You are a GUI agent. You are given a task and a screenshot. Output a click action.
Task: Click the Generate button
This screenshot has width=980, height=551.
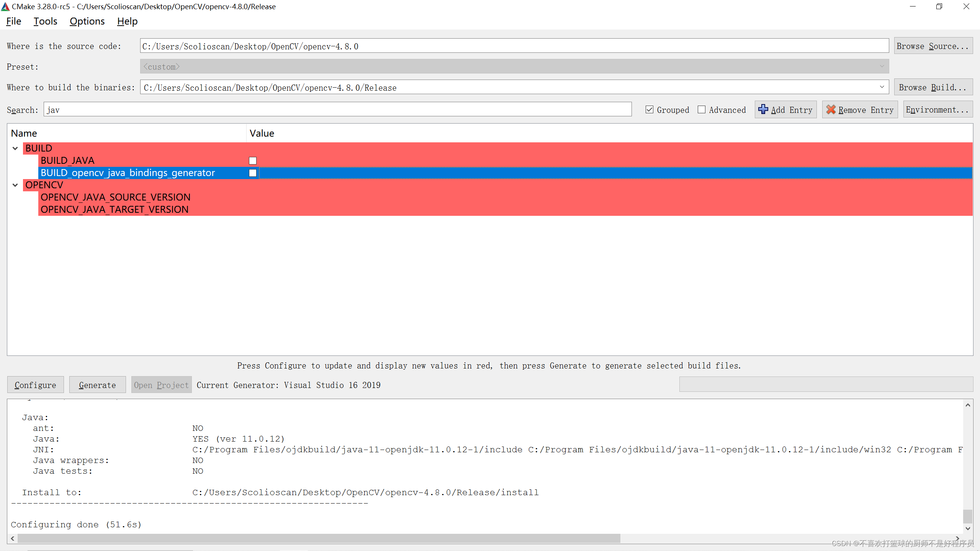pyautogui.click(x=96, y=385)
